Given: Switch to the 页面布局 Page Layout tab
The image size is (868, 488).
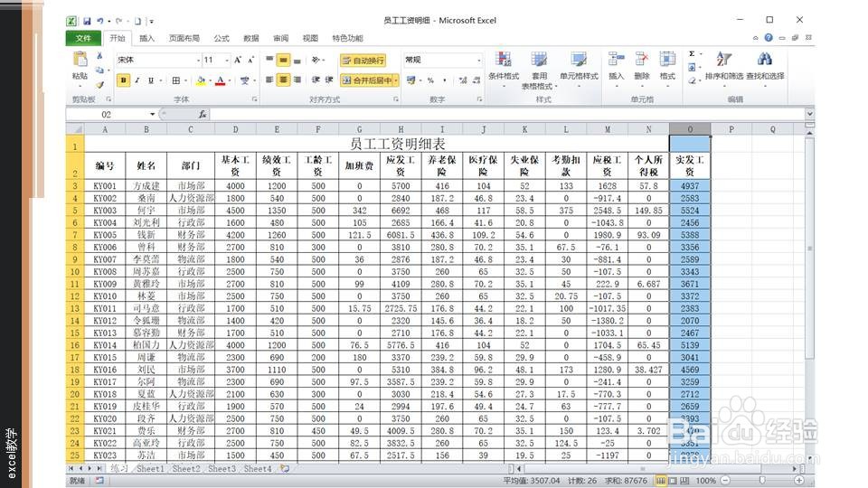Looking at the screenshot, I should tap(184, 38).
